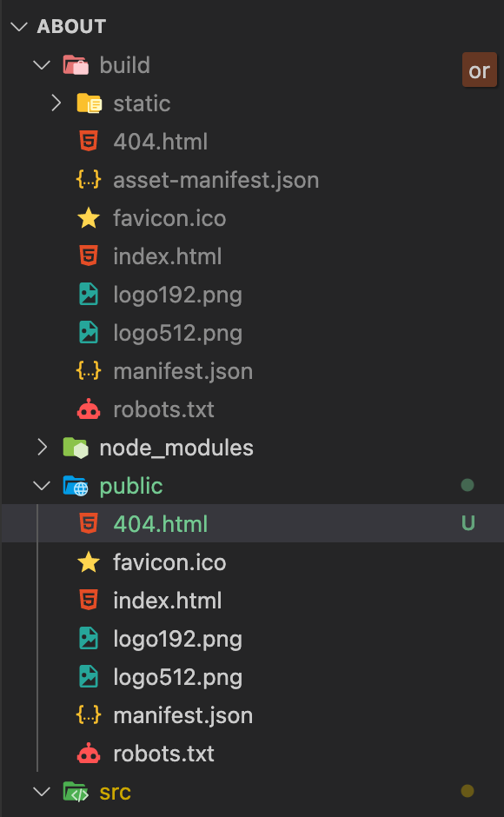
Task: Click the src folder code icon
Action: point(76,792)
